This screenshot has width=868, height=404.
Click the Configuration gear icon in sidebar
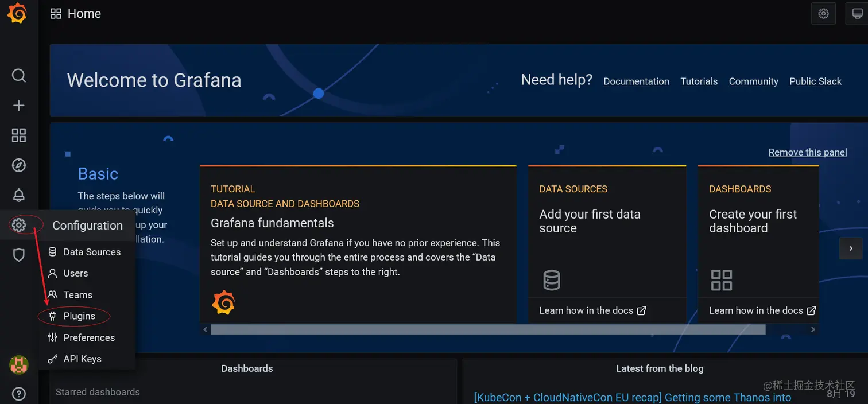(x=18, y=224)
